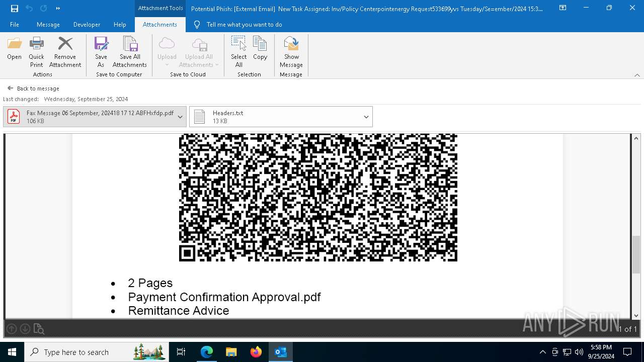This screenshot has height=362, width=644.
Task: Go Back to message
Action: coord(33,88)
